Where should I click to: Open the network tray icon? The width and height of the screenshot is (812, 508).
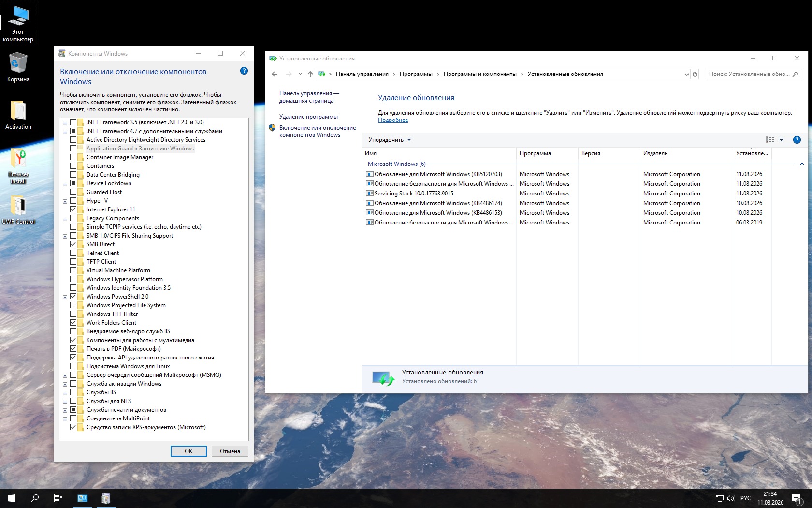pos(719,498)
